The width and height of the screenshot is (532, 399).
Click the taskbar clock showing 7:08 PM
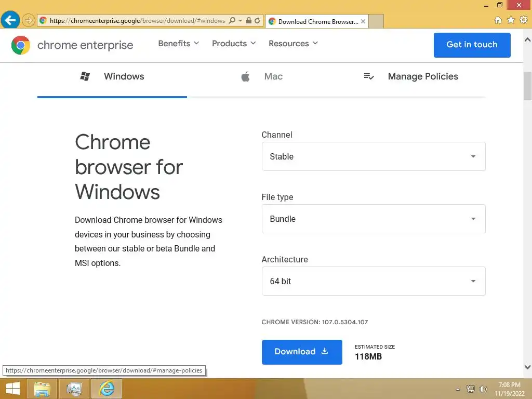point(509,389)
